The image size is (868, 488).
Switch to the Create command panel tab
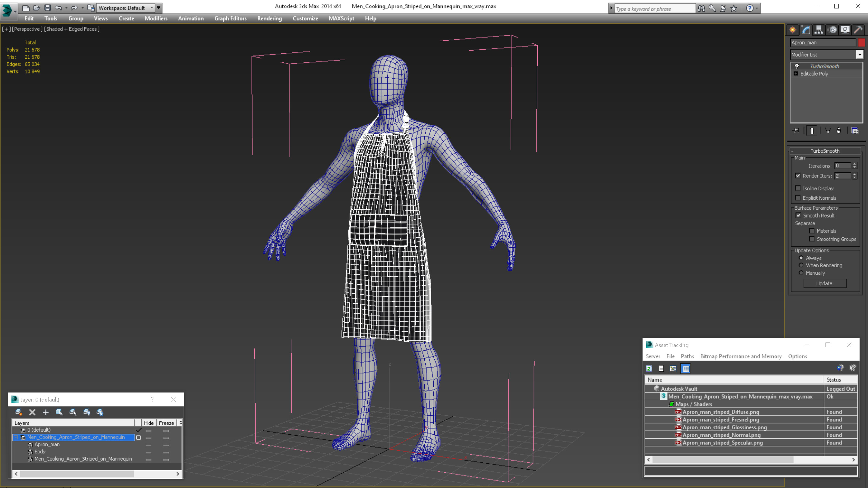(793, 30)
